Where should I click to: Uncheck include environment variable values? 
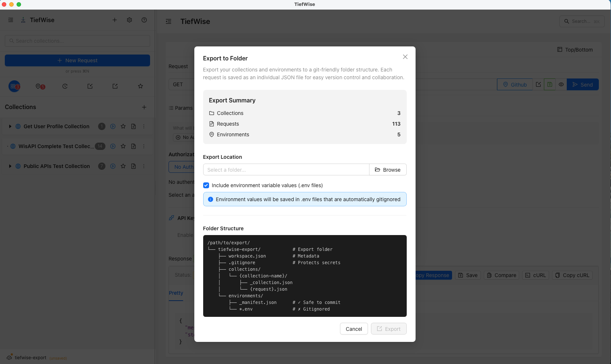[206, 185]
